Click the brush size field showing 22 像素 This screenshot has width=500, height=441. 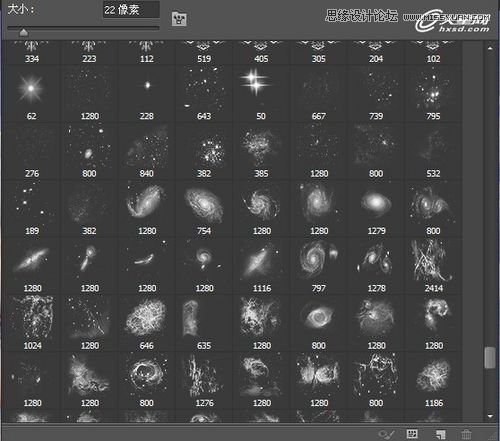point(131,9)
